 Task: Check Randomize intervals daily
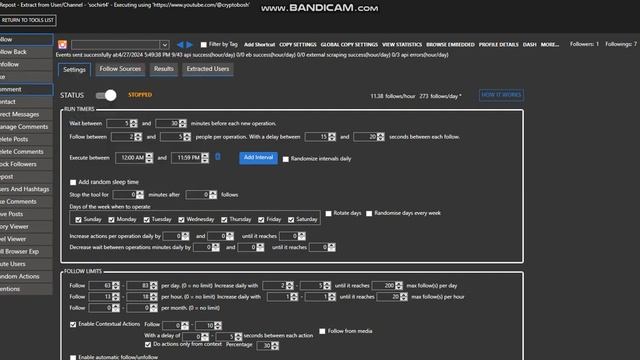coord(286,159)
